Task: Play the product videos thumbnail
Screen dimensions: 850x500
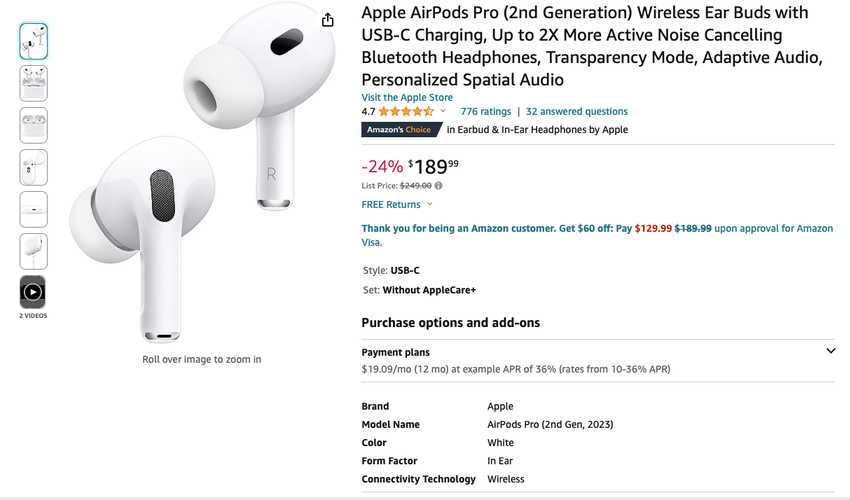Action: tap(33, 292)
